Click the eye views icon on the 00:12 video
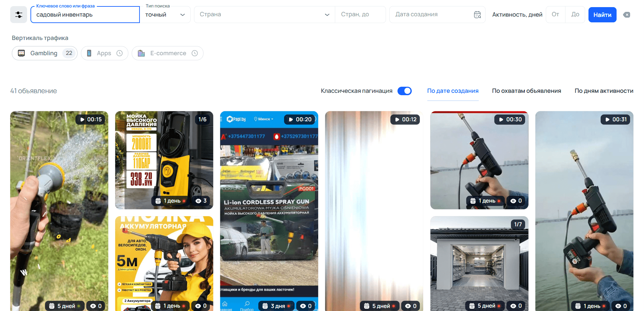 (408, 306)
